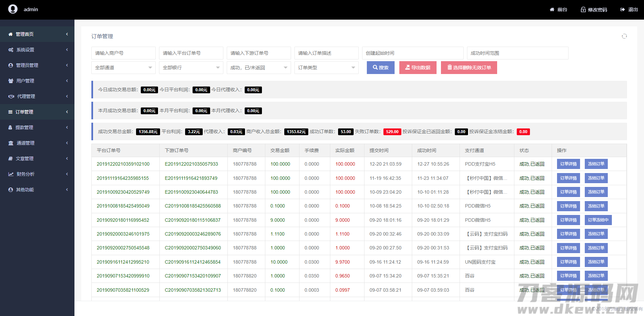The width and height of the screenshot is (644, 316).
Task: Click the chart icon for 财务分析
Action: tap(11, 174)
